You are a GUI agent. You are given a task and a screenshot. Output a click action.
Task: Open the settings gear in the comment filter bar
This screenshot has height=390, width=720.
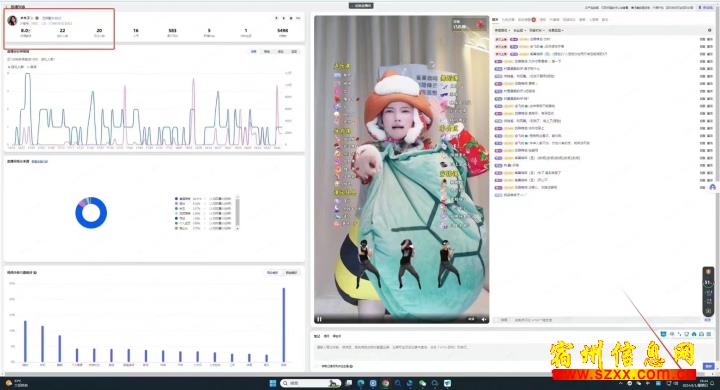(710, 30)
